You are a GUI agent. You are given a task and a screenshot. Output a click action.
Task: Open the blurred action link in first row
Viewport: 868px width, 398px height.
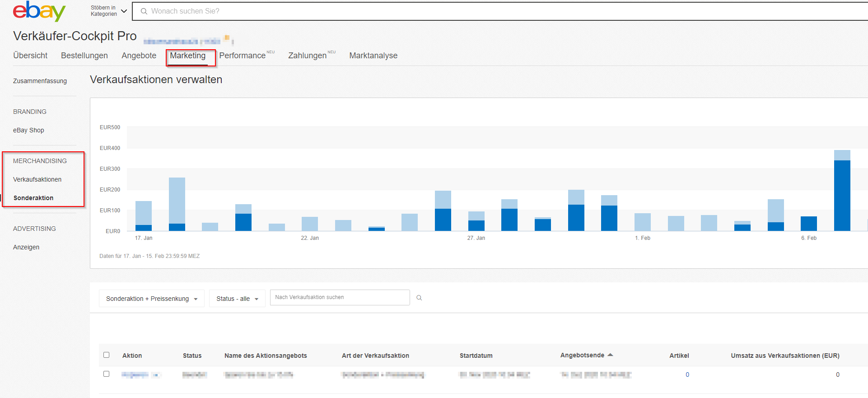pos(141,375)
